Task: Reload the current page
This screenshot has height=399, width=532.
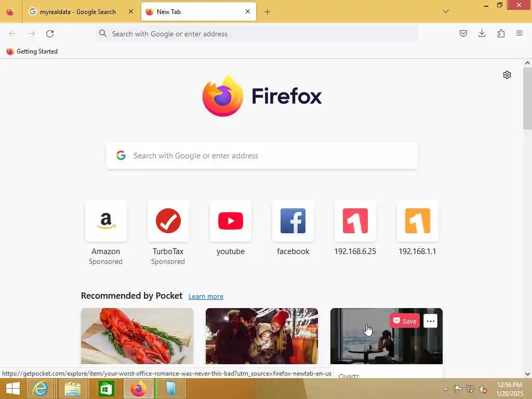Action: pyautogui.click(x=50, y=34)
